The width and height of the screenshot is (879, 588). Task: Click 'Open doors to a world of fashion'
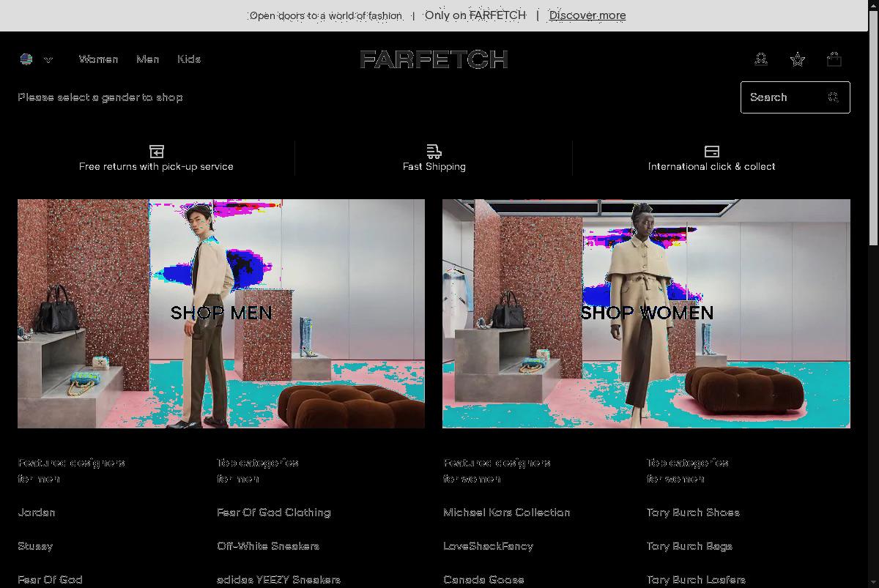(x=326, y=15)
